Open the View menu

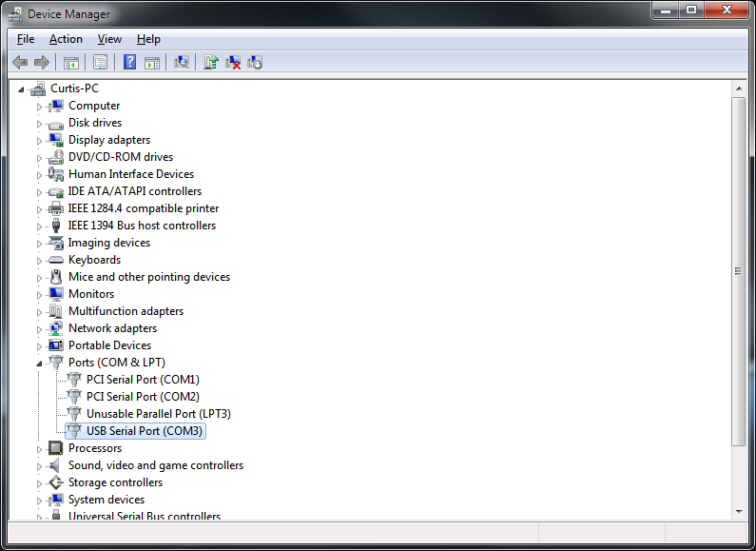[x=109, y=39]
